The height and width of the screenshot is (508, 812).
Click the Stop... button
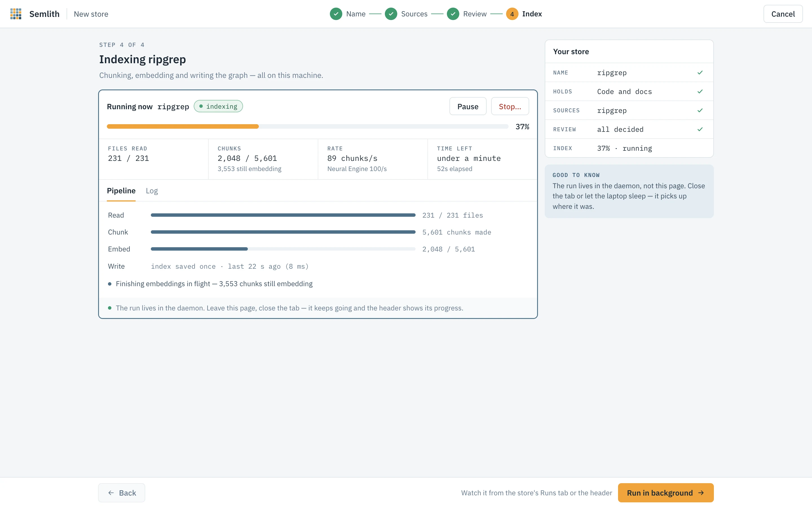510,106
